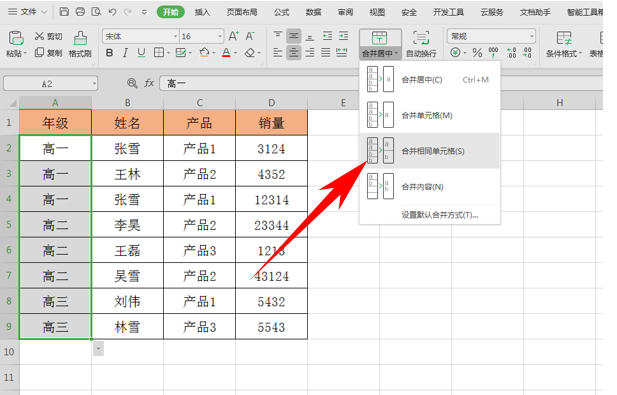Click the cell borders icon
This screenshot has width=617, height=395.
159,52
